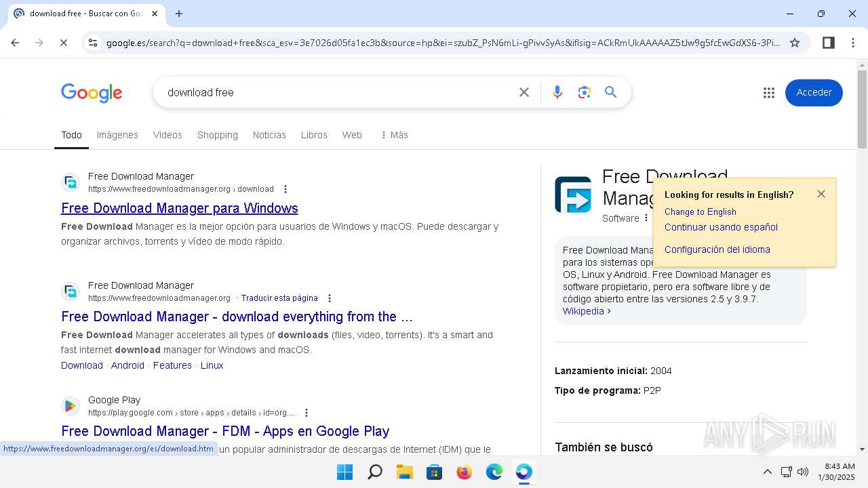Switch to the Imágenes tab
Screen dimensions: 868x488
pos(117,135)
